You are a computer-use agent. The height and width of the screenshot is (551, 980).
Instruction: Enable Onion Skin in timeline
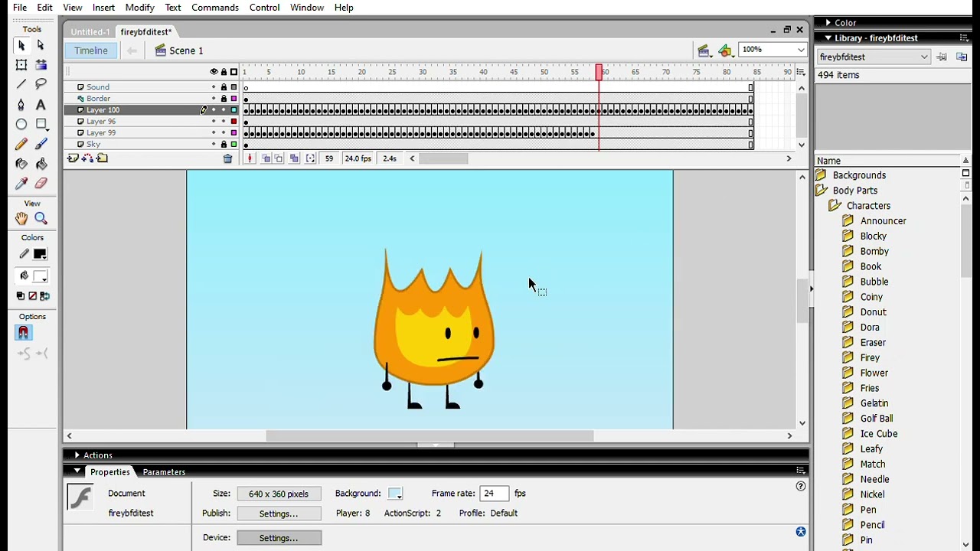point(266,158)
